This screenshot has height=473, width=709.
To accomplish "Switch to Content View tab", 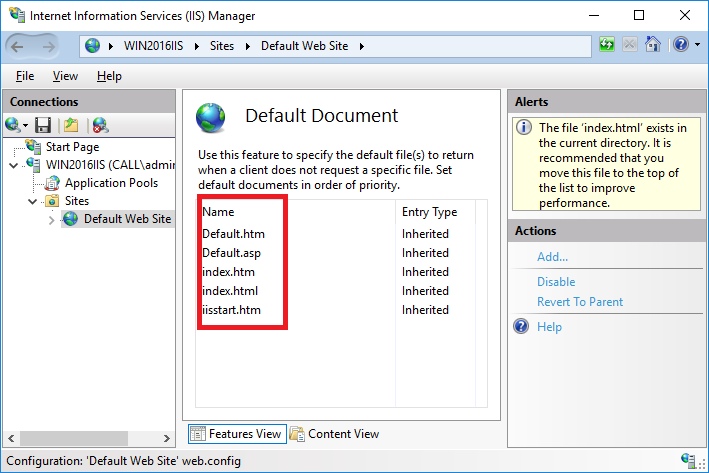I will click(x=335, y=434).
